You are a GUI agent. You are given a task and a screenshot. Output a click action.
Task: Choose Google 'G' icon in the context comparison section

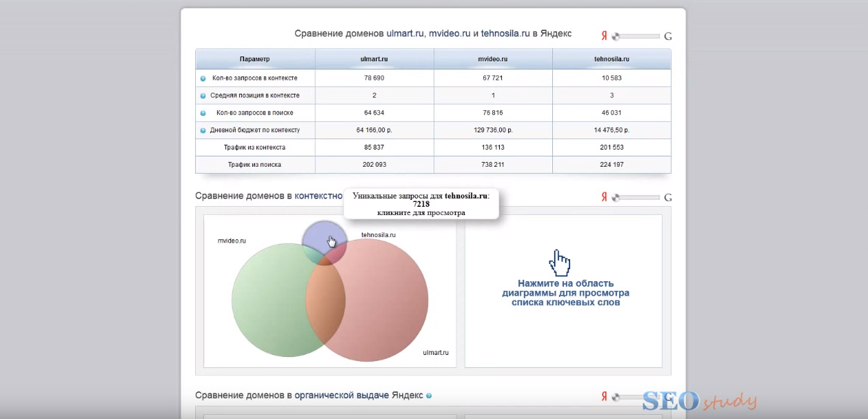coord(667,198)
